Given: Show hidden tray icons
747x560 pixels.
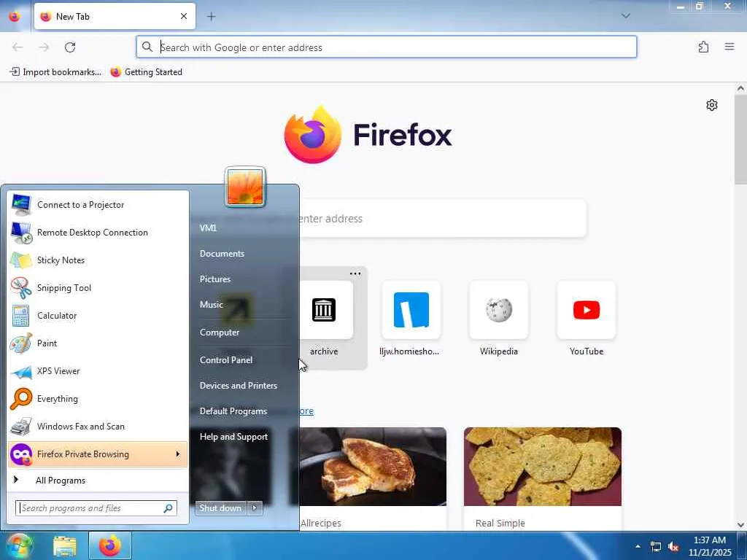Looking at the screenshot, I should point(638,546).
